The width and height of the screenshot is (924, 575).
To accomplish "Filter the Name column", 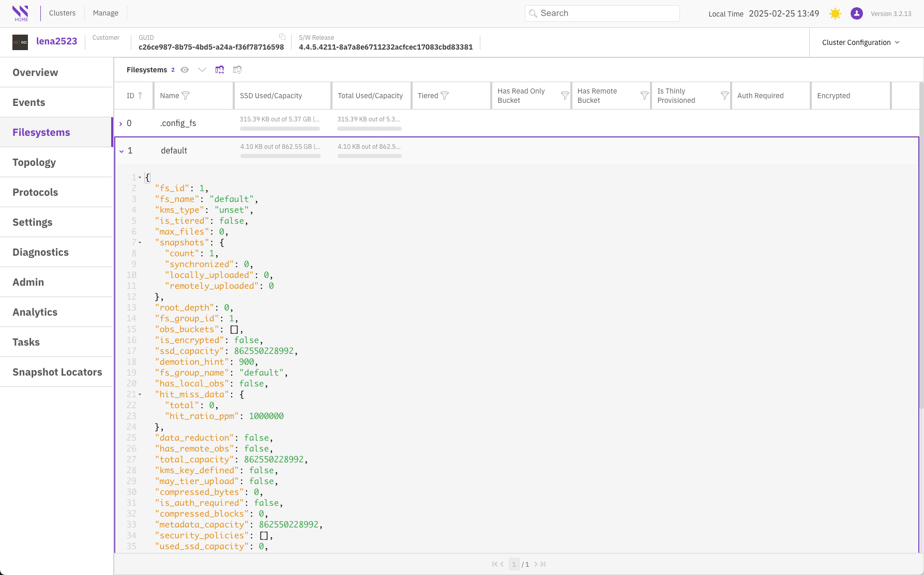I will (x=186, y=96).
